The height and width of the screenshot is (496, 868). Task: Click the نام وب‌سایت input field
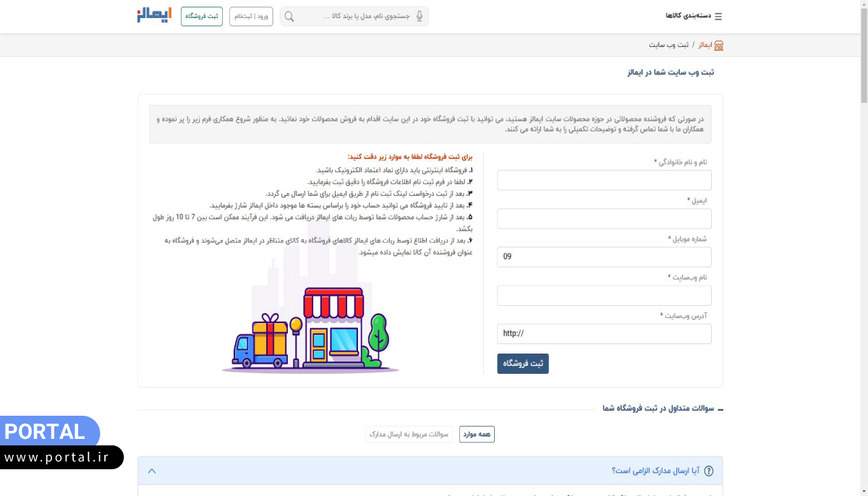tap(604, 295)
